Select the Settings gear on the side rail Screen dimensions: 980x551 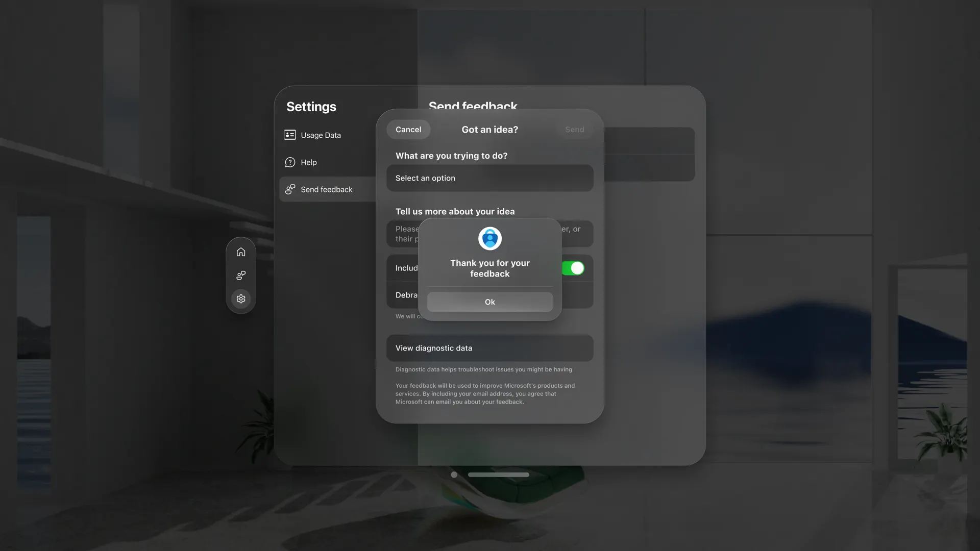(240, 298)
